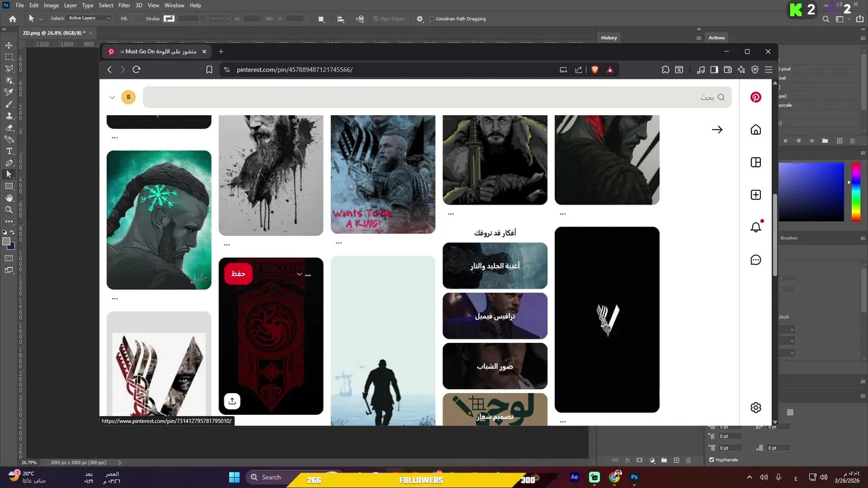The height and width of the screenshot is (488, 868).
Task: Open Pinterest notifications bell
Action: click(755, 227)
